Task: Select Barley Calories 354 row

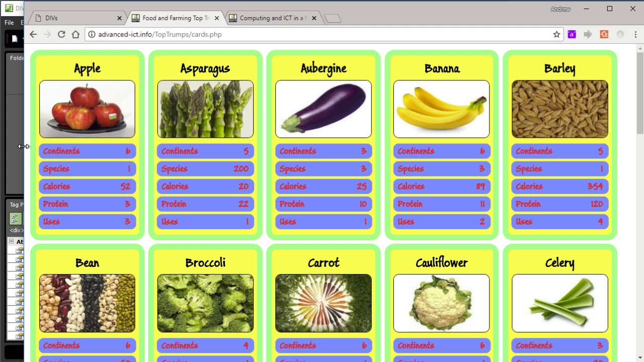Action: 559,187
